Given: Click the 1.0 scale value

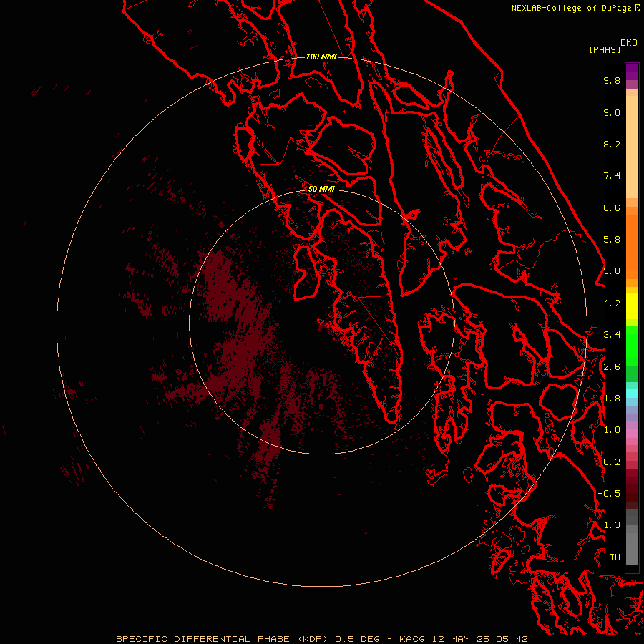Looking at the screenshot, I should pos(612,430).
